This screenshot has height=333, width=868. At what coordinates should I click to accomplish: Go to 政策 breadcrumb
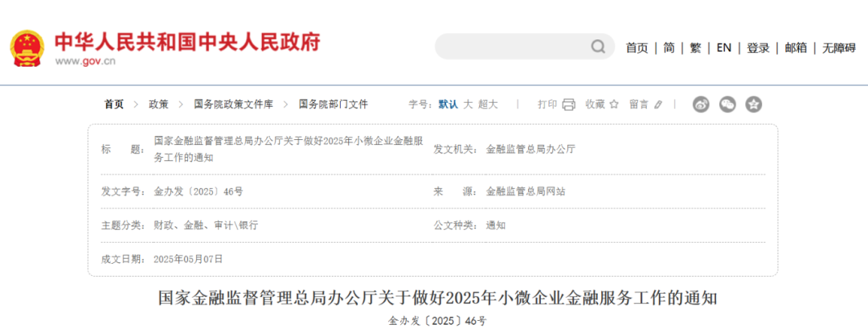click(158, 105)
